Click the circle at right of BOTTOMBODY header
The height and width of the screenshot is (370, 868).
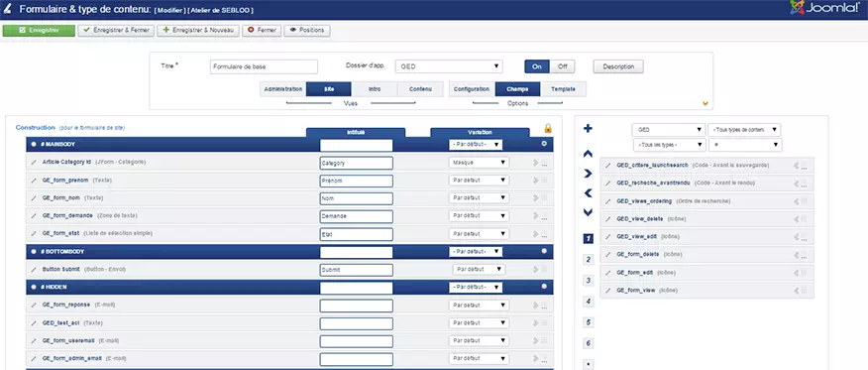tap(544, 251)
